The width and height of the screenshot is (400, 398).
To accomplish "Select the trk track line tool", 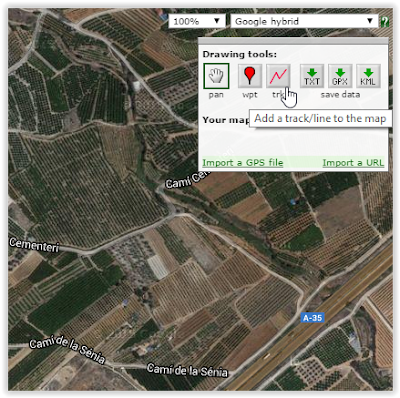I will pyautogui.click(x=278, y=76).
